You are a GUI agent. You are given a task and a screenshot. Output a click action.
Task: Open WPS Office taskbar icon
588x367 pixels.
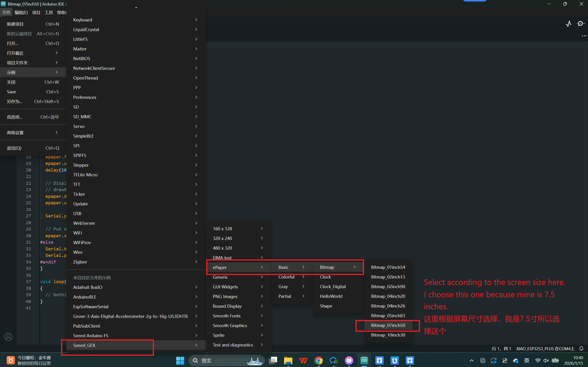tap(303, 361)
